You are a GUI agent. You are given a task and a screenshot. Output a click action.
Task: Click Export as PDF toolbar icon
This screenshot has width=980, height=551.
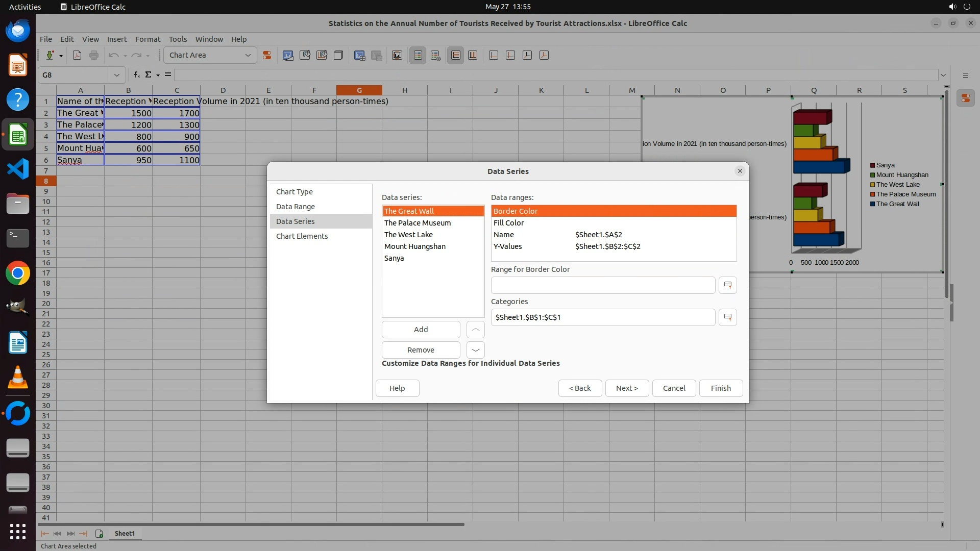coord(77,55)
